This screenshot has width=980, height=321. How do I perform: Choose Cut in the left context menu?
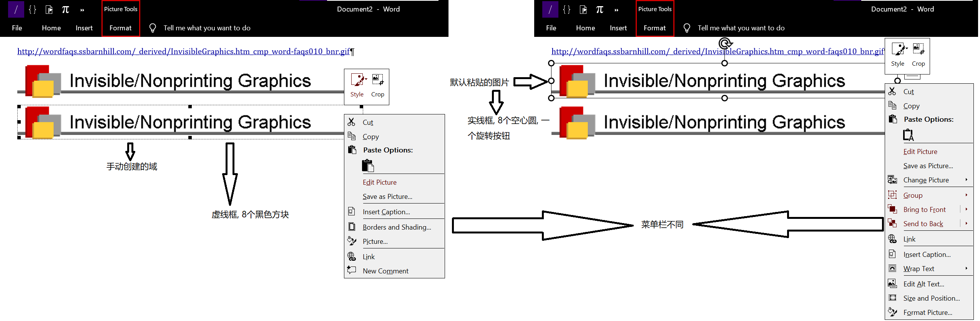[x=395, y=122]
